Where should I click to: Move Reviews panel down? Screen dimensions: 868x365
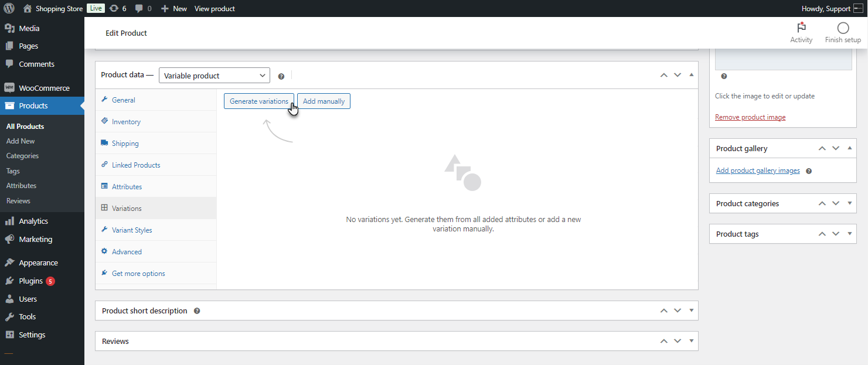pyautogui.click(x=678, y=341)
